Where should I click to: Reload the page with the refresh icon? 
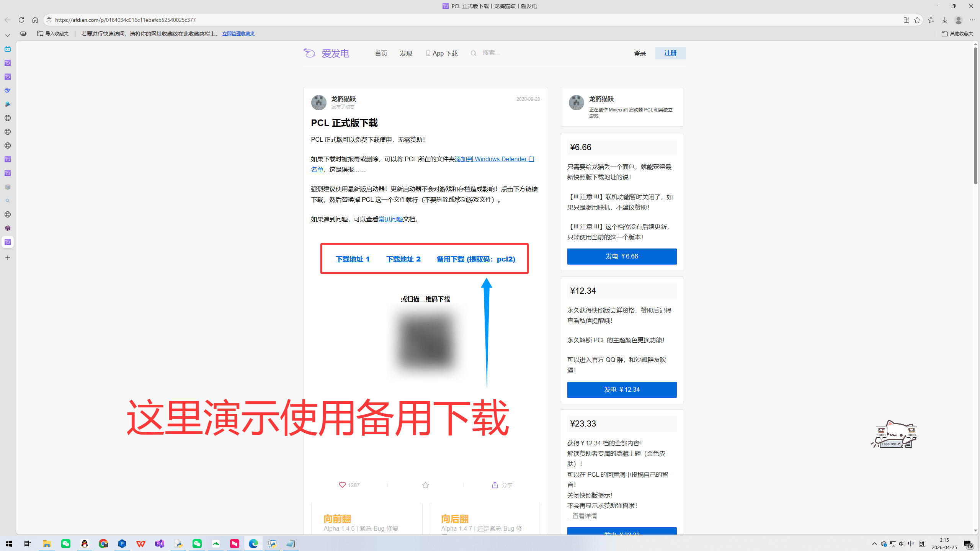click(x=21, y=20)
